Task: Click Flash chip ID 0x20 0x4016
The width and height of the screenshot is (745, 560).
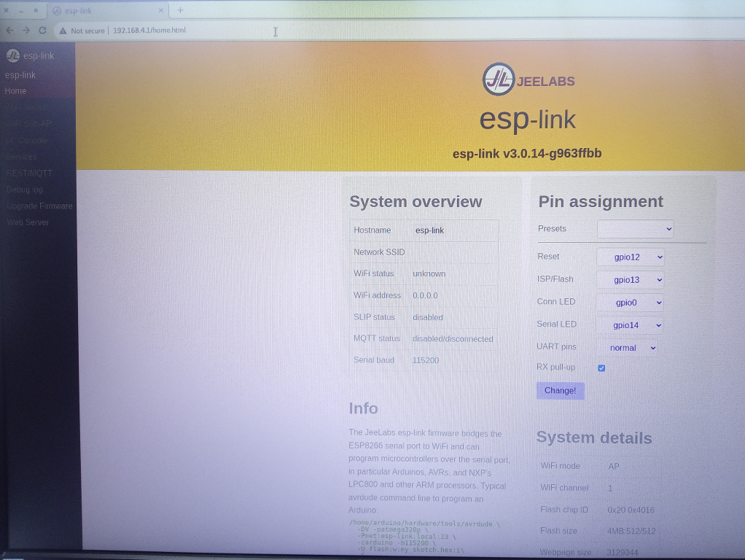Action: [631, 510]
